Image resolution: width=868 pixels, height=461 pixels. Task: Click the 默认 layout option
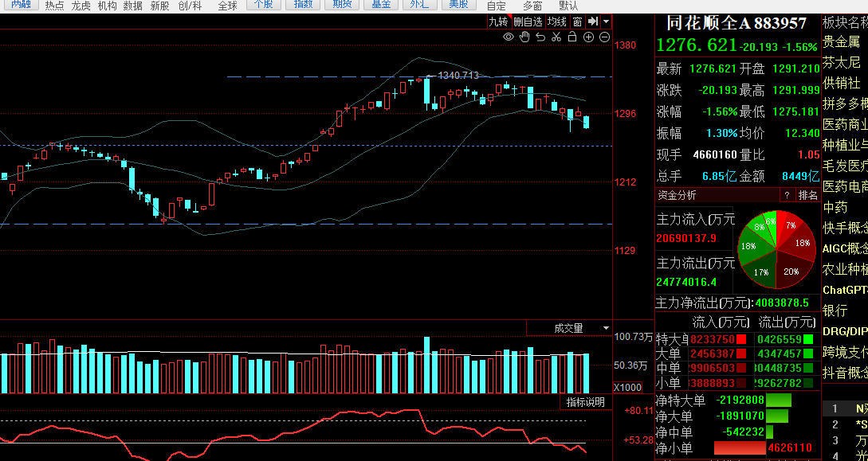(x=568, y=6)
